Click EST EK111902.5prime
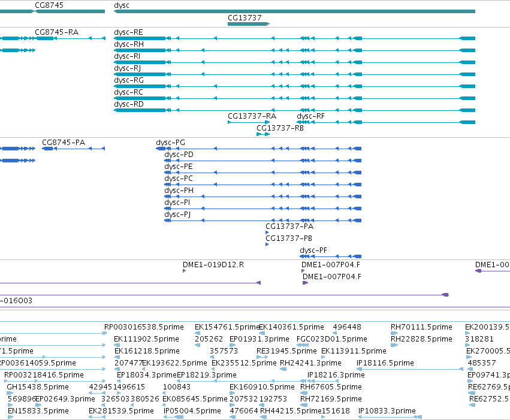The width and height of the screenshot is (510, 420). click(146, 339)
